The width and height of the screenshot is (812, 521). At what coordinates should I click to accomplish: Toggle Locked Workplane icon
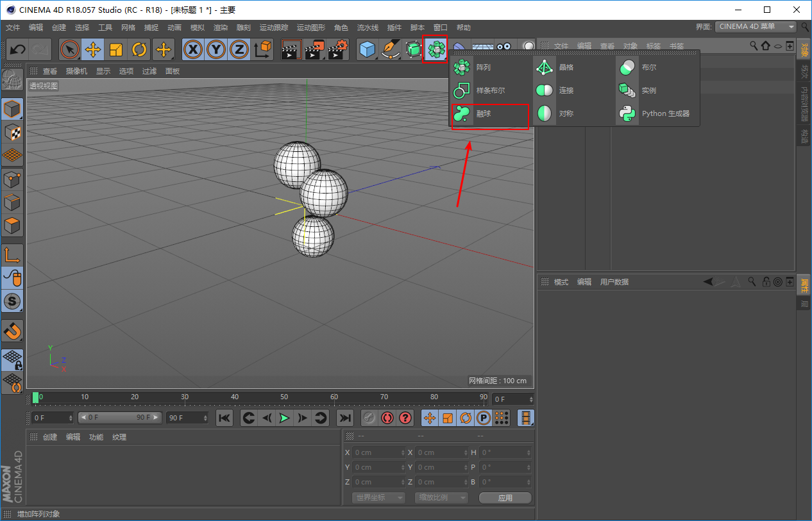[x=12, y=360]
